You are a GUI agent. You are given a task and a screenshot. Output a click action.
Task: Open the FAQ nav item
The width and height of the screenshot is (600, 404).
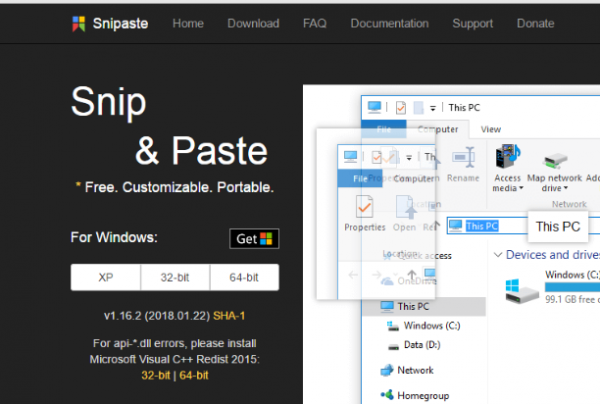coord(315,24)
